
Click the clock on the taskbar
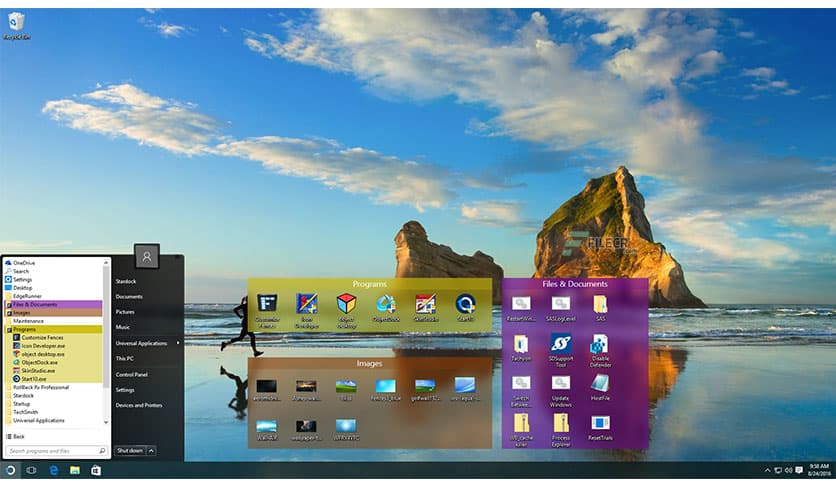[819, 470]
